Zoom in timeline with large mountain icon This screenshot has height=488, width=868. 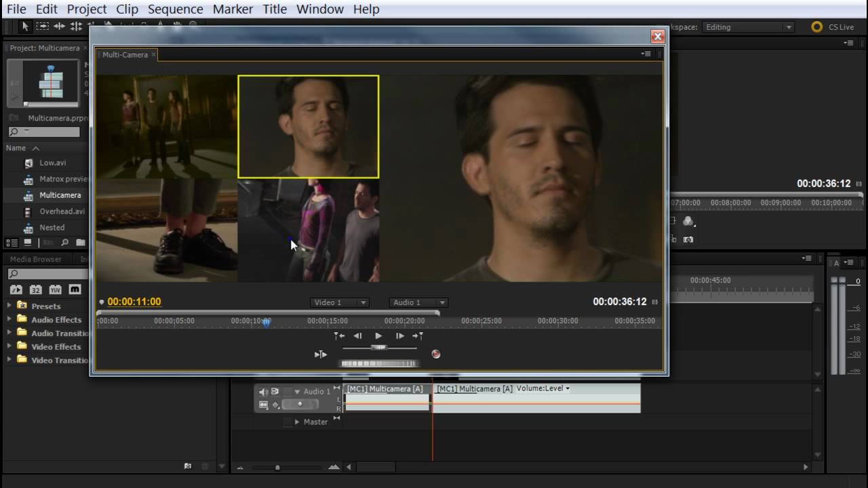click(x=334, y=467)
